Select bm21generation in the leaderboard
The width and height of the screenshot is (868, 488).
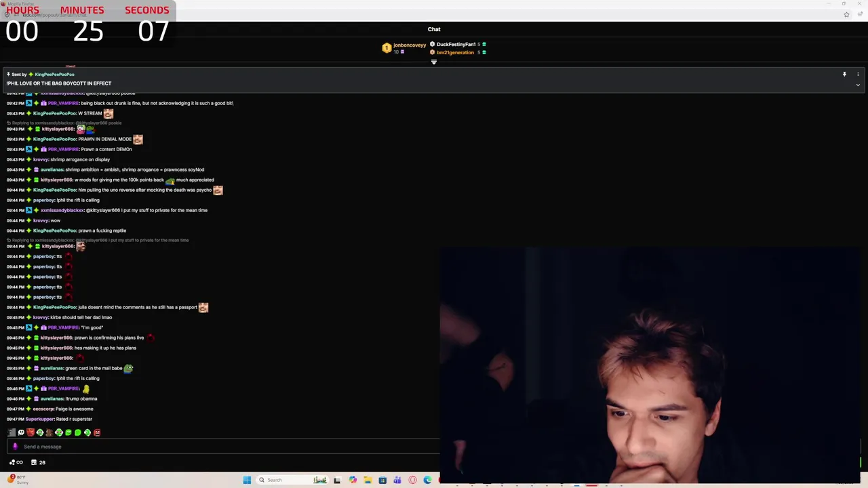click(x=455, y=52)
